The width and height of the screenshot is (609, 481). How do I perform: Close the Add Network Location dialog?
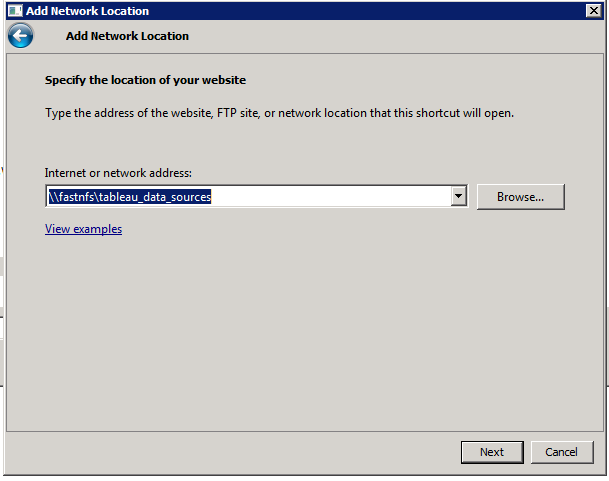(x=593, y=11)
